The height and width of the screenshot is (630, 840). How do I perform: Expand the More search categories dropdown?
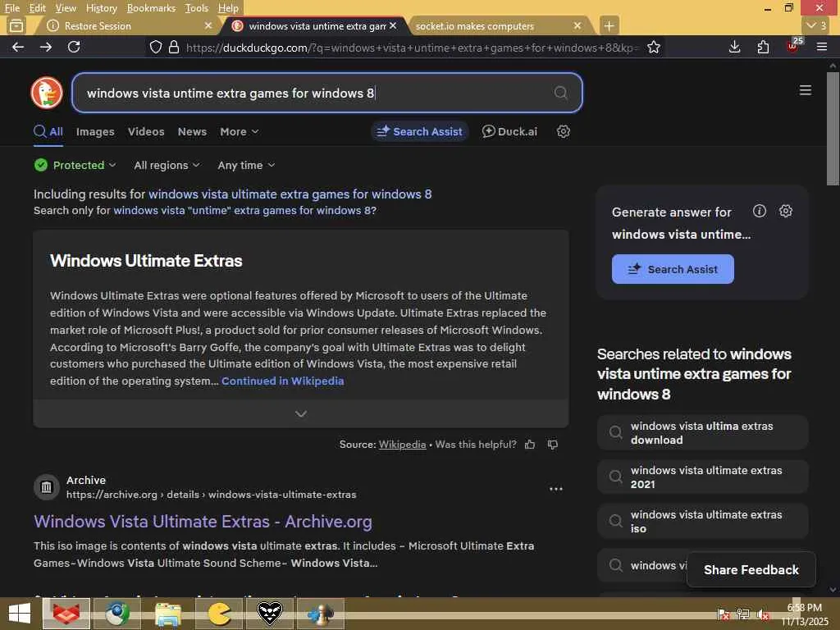(x=239, y=131)
